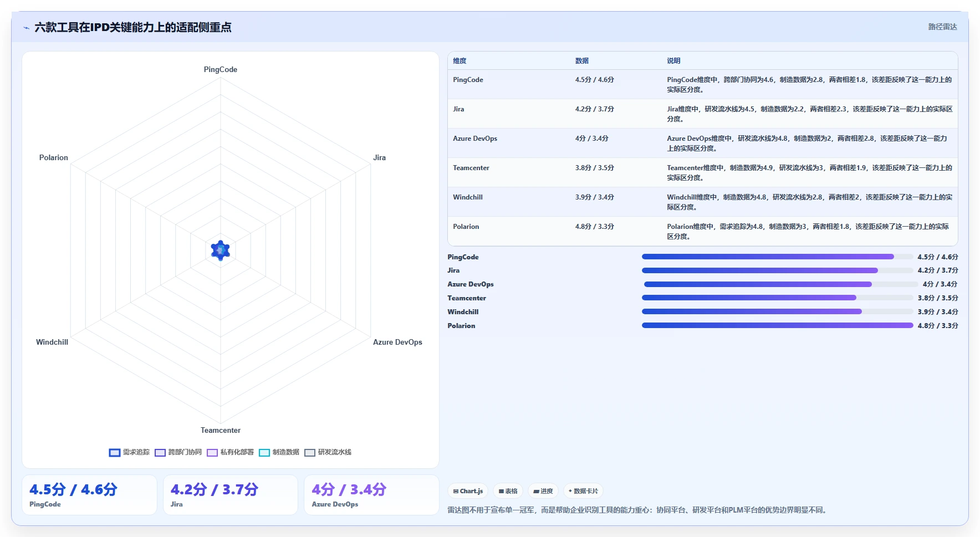Image resolution: width=980 pixels, height=537 pixels.
Task: Click the 说明 column header
Action: click(673, 61)
